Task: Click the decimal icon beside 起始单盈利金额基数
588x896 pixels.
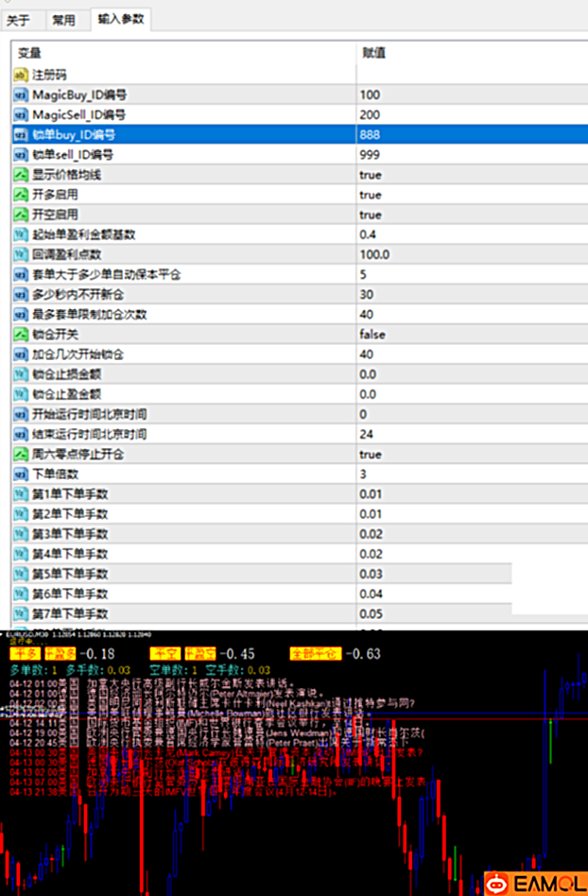Action: click(x=21, y=234)
